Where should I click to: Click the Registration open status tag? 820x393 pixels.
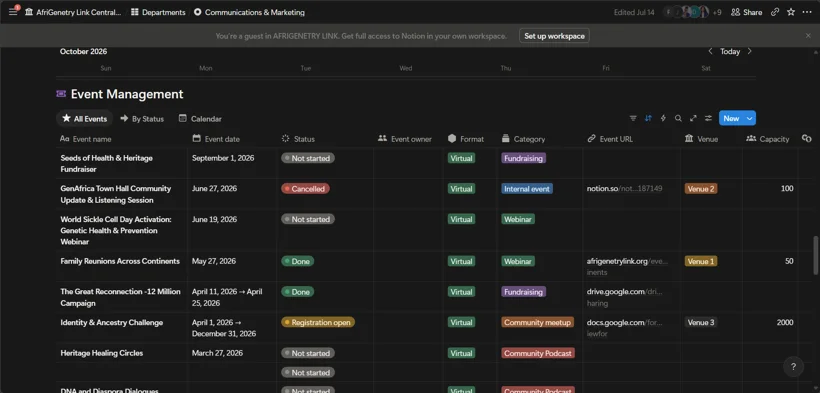318,322
